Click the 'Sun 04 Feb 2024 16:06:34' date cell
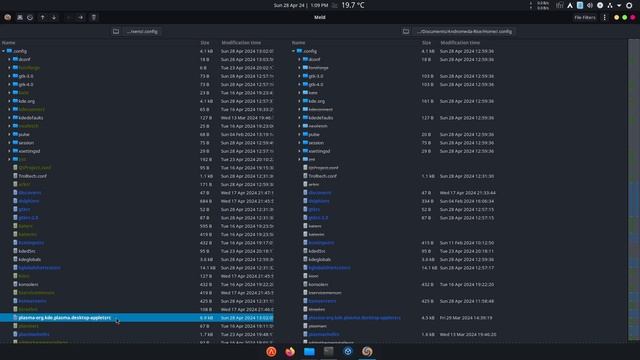Image resolution: width=640 pixels, height=360 pixels. (x=467, y=201)
